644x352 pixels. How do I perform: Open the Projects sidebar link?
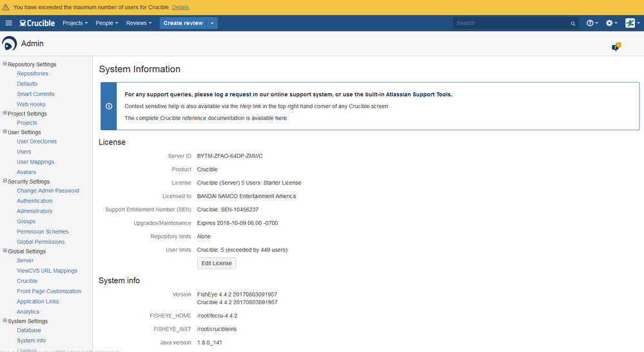(x=27, y=122)
